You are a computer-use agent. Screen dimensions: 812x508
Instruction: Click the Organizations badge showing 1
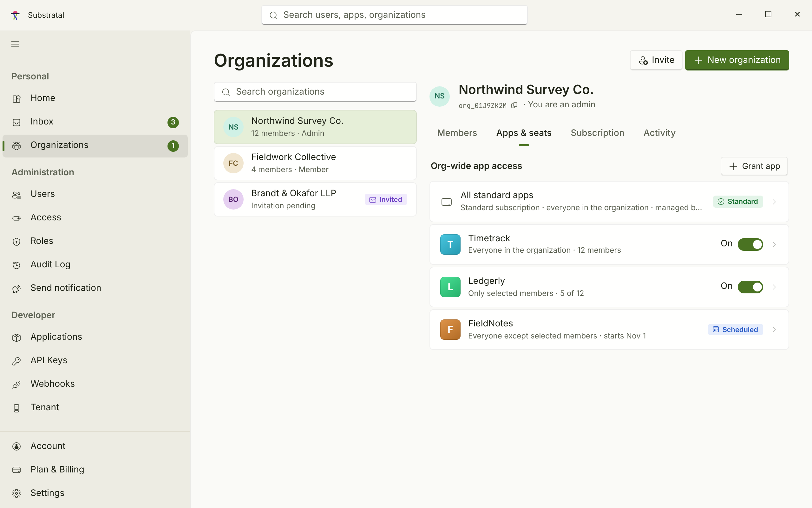tap(173, 146)
